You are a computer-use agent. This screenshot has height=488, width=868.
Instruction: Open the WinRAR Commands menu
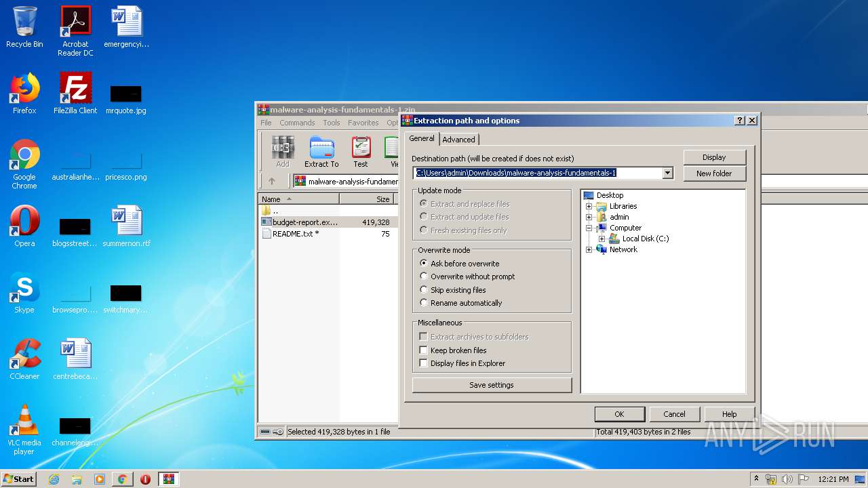pos(297,123)
